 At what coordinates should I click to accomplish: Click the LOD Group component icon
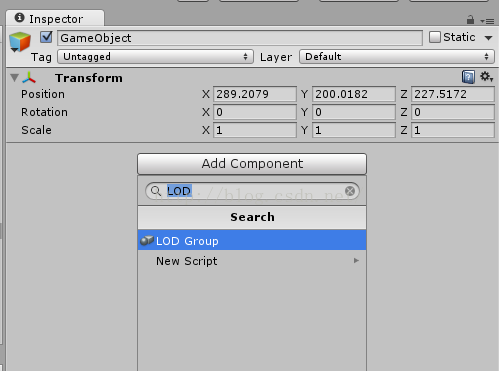(x=147, y=240)
